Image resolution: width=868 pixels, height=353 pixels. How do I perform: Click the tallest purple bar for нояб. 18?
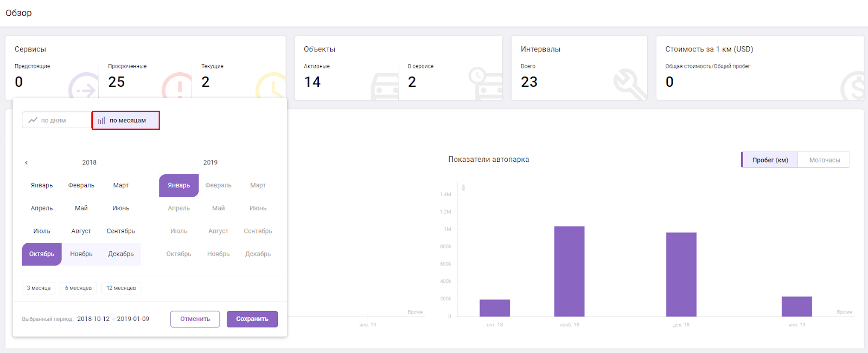pos(569,271)
